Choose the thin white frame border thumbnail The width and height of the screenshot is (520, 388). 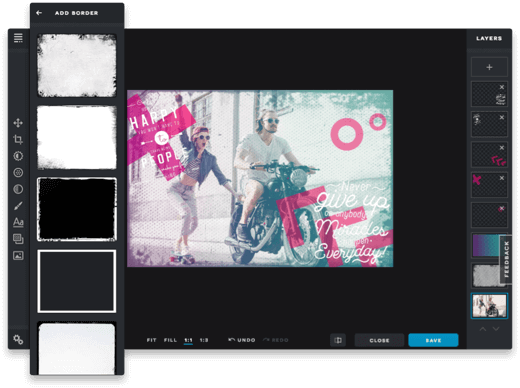pyautogui.click(x=77, y=281)
